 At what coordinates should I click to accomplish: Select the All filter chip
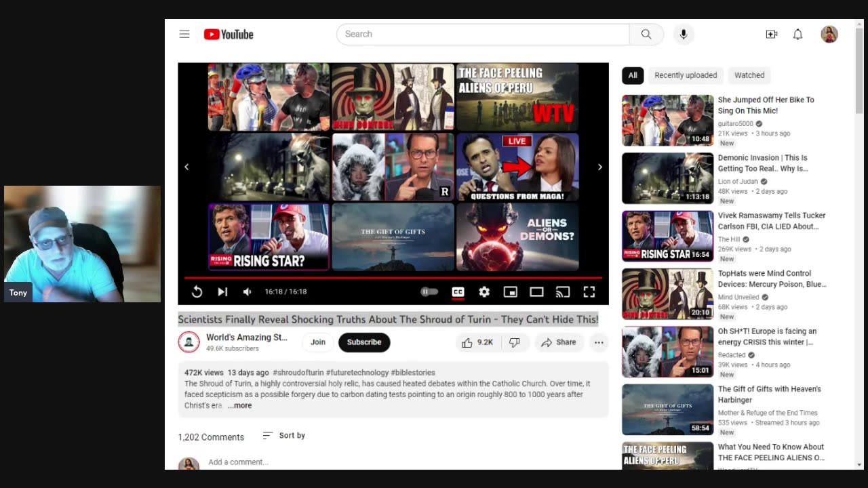[633, 75]
